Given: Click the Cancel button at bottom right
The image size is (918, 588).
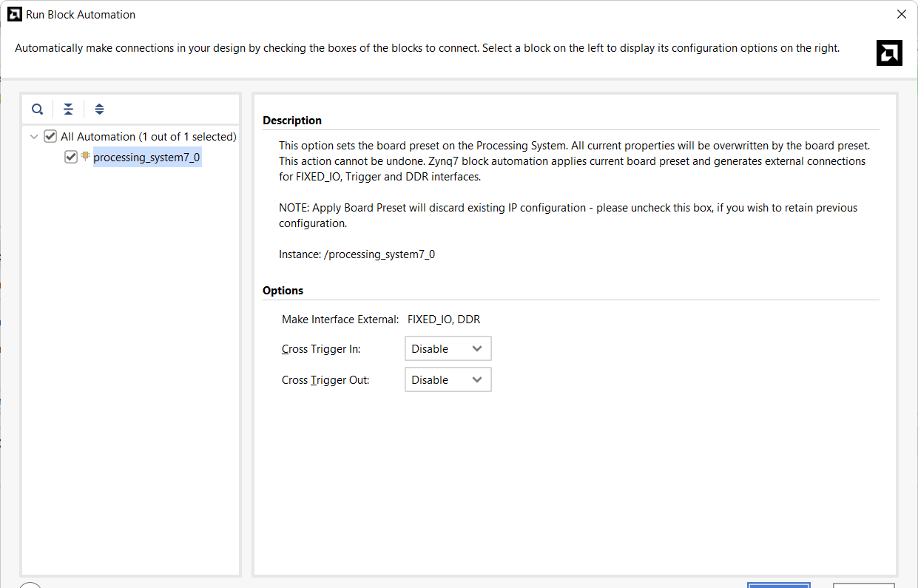Looking at the screenshot, I should point(863,585).
